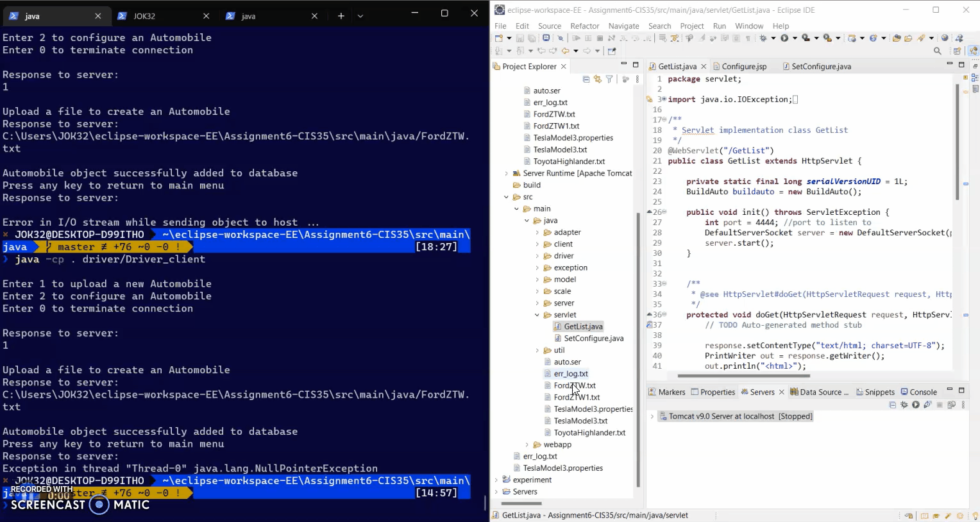This screenshot has height=522, width=980.
Task: Click the Save All icon in Eclipse toolbar
Action: point(532,38)
